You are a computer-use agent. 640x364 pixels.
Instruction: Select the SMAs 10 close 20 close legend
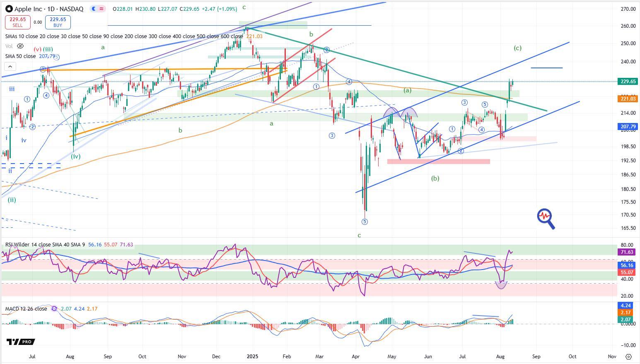point(124,36)
